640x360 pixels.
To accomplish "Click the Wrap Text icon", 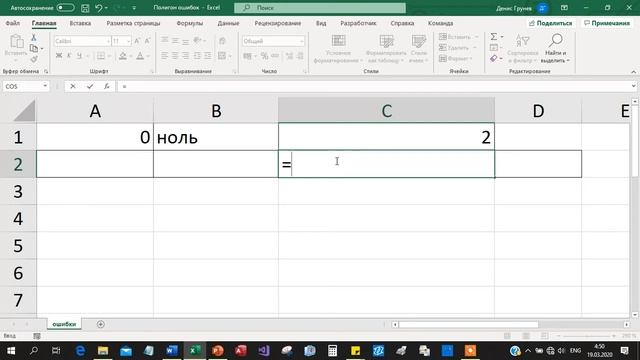I will [x=222, y=41].
